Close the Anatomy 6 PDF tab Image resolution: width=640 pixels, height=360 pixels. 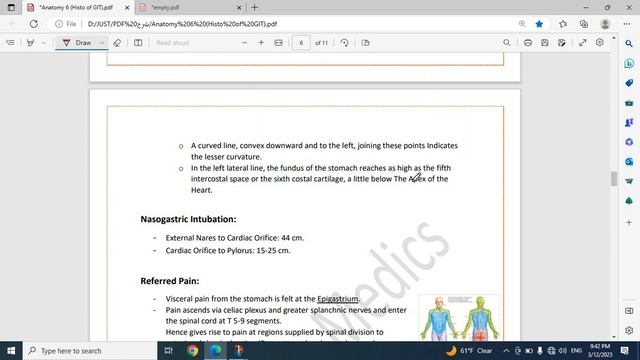pos(127,7)
